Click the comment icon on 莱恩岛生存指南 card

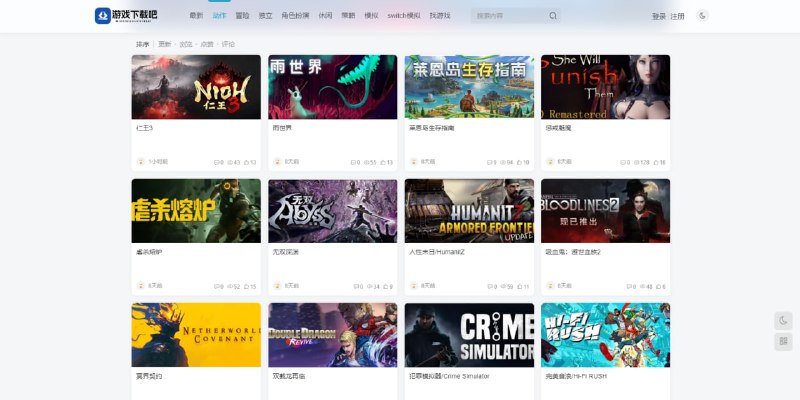point(489,162)
